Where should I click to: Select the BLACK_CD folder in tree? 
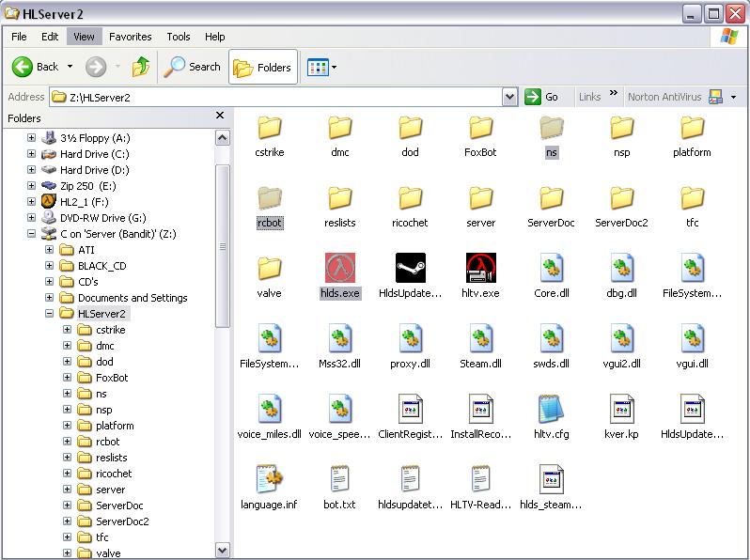click(x=102, y=266)
